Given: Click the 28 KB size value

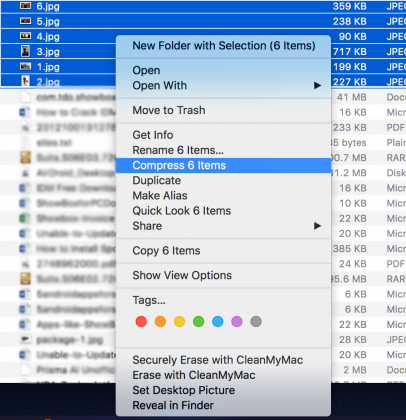Looking at the screenshot, I should tap(353, 340).
